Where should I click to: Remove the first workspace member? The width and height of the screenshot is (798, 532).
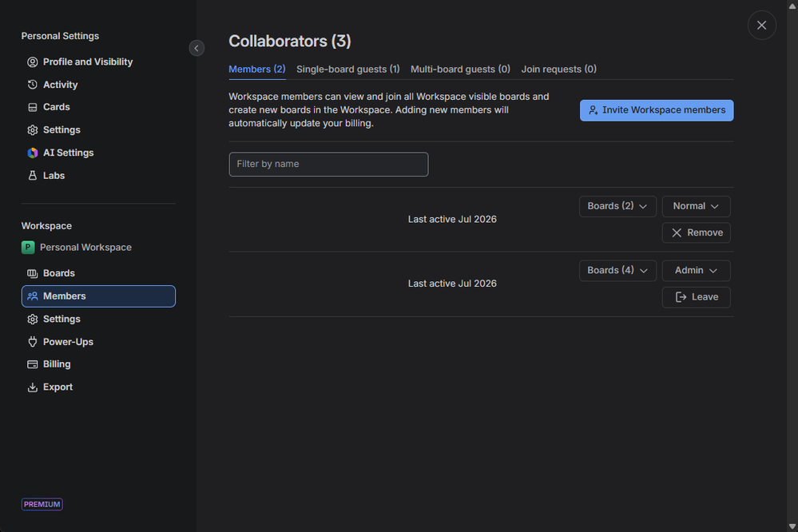coord(696,232)
